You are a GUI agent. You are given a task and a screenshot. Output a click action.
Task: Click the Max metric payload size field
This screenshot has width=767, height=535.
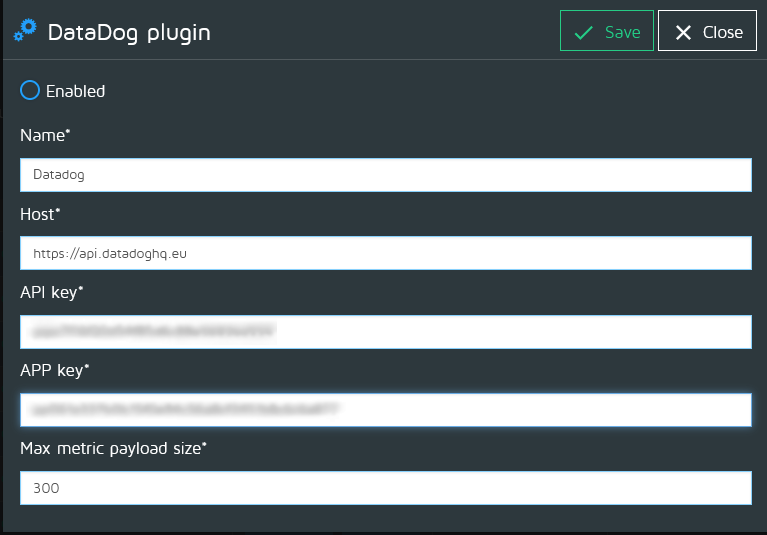click(x=385, y=488)
